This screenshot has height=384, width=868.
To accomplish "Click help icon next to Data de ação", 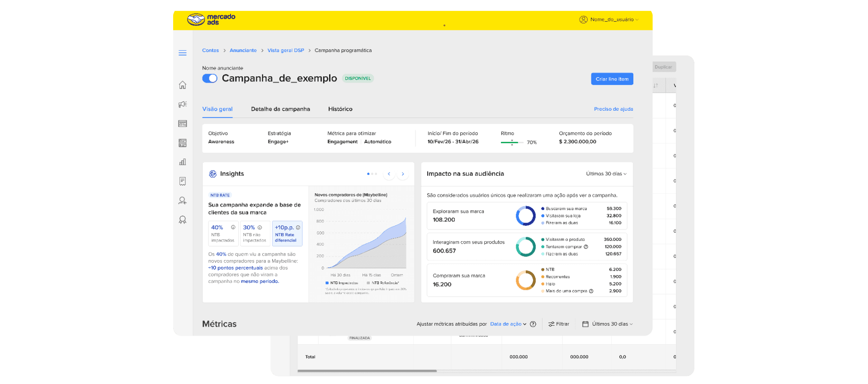I will click(x=533, y=324).
